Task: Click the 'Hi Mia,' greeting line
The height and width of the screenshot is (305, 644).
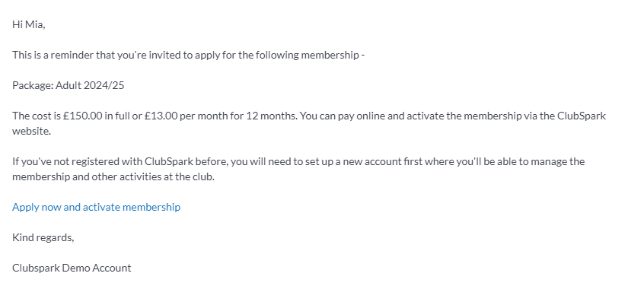Action: click(29, 24)
